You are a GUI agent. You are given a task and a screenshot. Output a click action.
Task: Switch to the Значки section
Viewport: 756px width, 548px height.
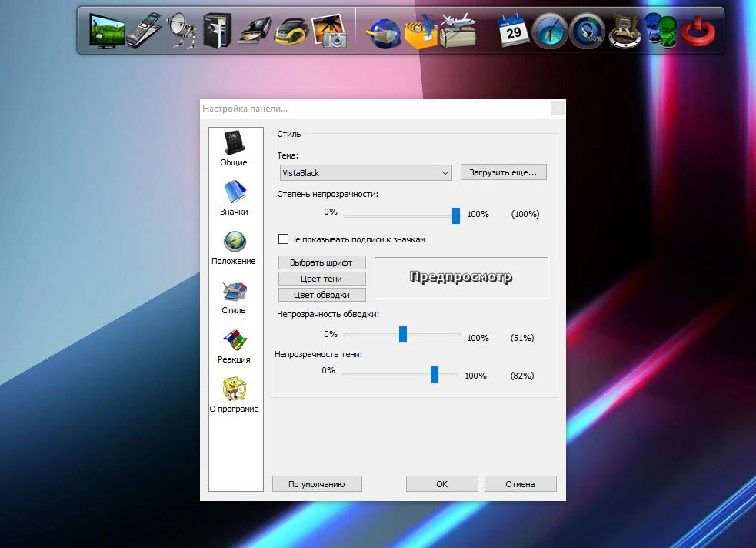pyautogui.click(x=234, y=198)
